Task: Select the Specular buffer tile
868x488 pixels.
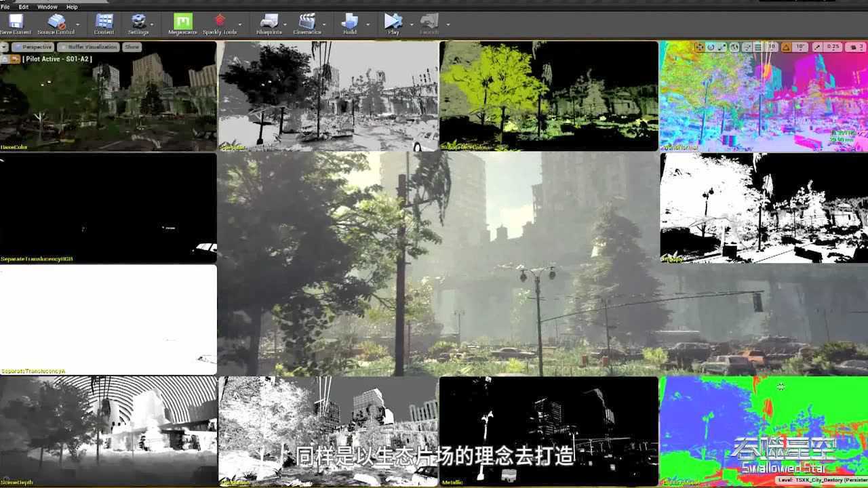Action: [329, 96]
